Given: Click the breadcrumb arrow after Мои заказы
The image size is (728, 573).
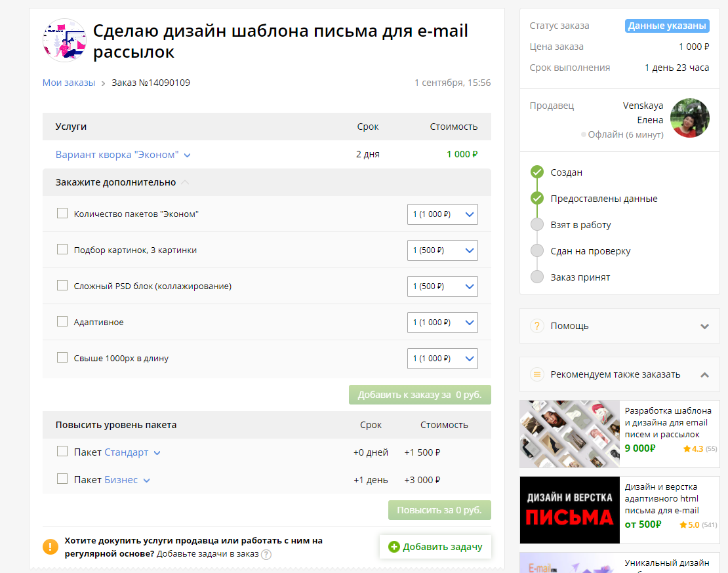Looking at the screenshot, I should coord(103,83).
